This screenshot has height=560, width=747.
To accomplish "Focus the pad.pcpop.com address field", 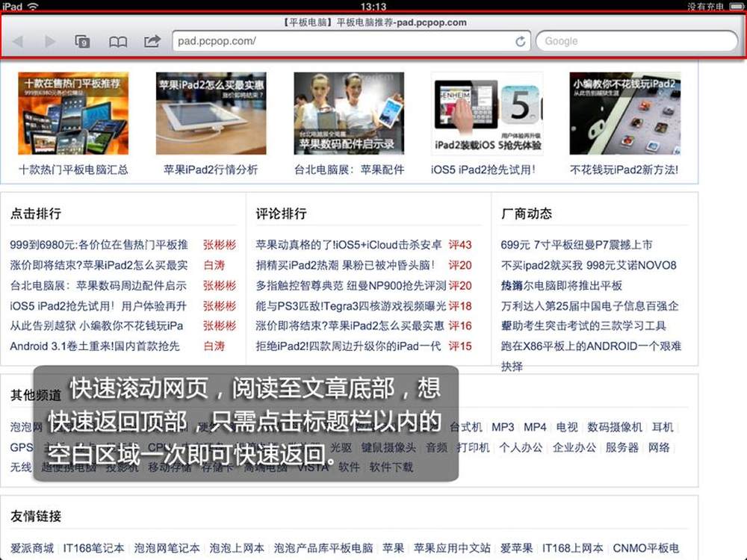I will (x=351, y=41).
